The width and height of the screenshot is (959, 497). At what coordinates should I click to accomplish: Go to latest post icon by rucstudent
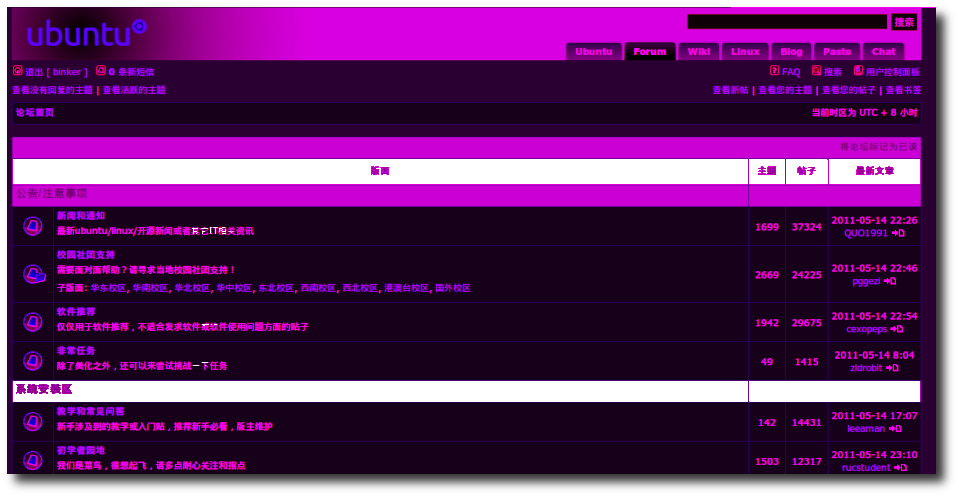tap(900, 468)
